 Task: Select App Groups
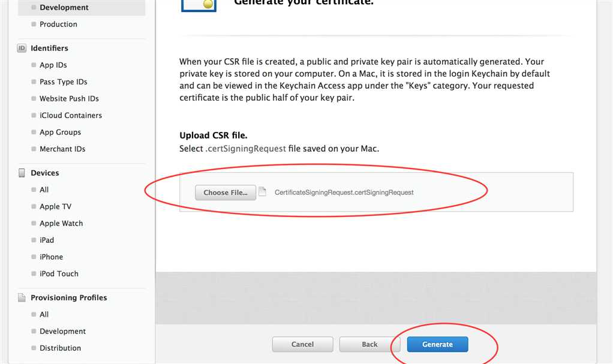tap(60, 132)
